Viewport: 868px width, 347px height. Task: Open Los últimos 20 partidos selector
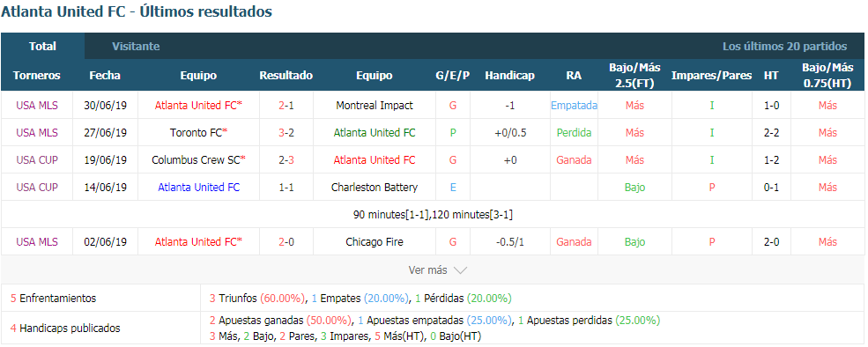coord(784,47)
